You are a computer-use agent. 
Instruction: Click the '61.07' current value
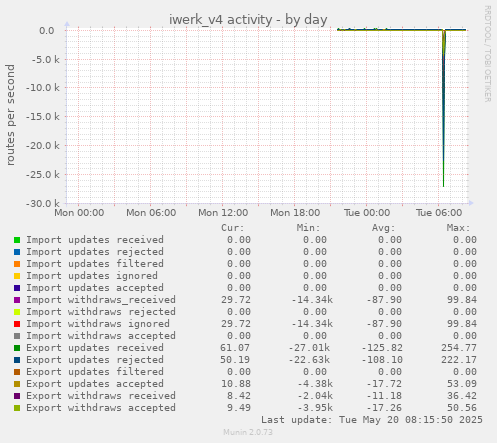point(235,348)
